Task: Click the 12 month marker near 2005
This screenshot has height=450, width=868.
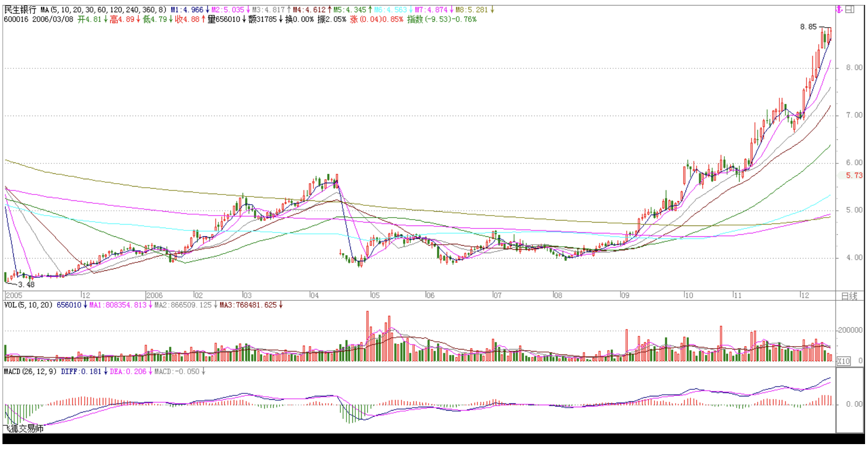Action: pos(86,295)
